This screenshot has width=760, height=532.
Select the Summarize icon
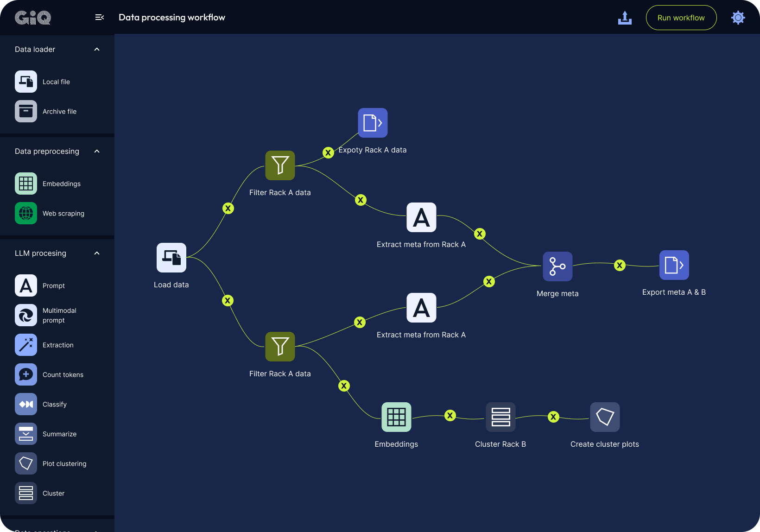point(26,434)
